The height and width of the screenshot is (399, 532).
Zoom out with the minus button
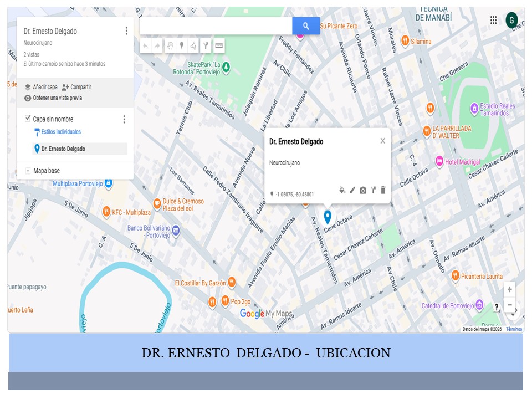coord(509,305)
